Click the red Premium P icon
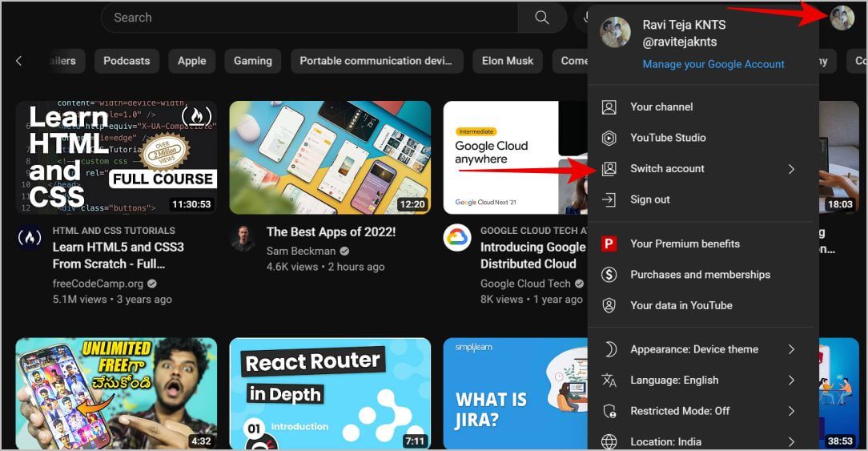This screenshot has width=868, height=451. [609, 244]
